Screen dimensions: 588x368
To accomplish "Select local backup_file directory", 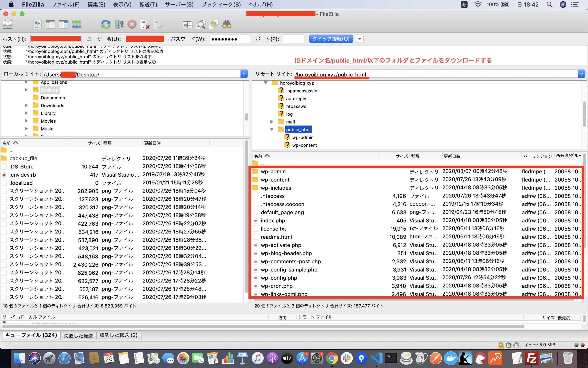I will pos(122,158).
